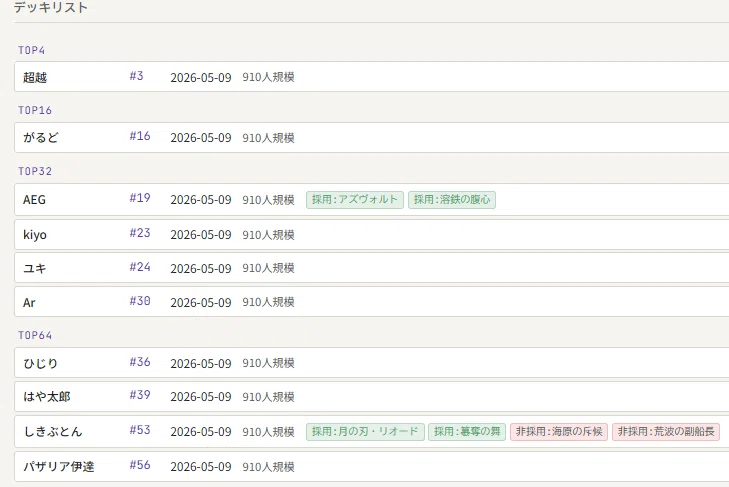This screenshot has height=487, width=729.
Task: Open the しきぶとん deck entry
Action: (x=372, y=432)
